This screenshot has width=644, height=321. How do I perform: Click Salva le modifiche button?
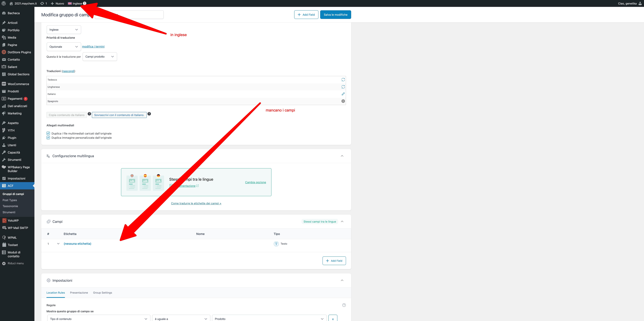[x=335, y=15]
